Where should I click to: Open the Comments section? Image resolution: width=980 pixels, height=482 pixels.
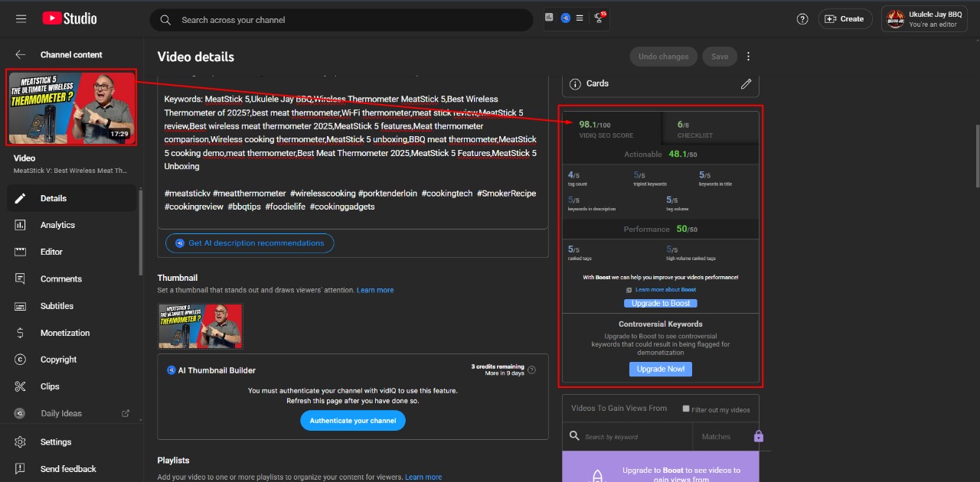coord(70,279)
